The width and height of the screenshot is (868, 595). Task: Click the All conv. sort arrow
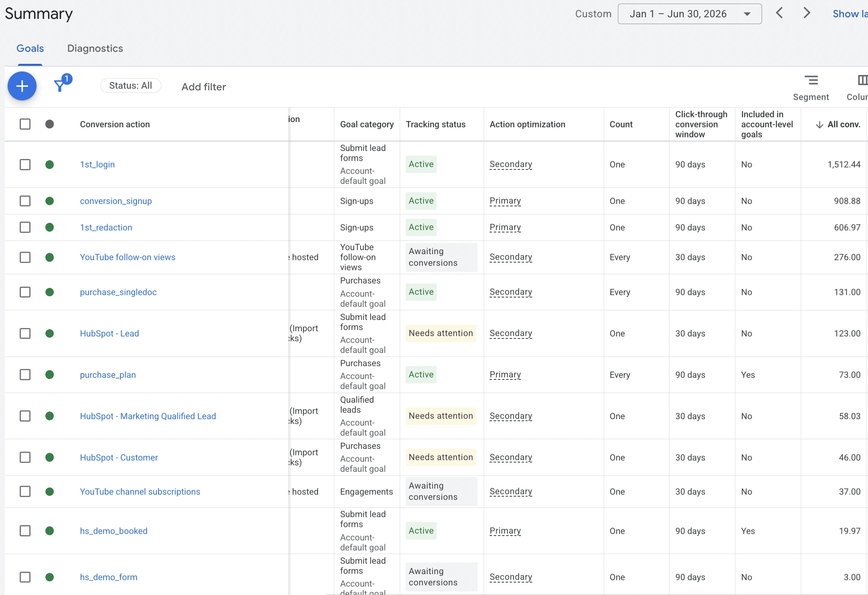tap(819, 125)
